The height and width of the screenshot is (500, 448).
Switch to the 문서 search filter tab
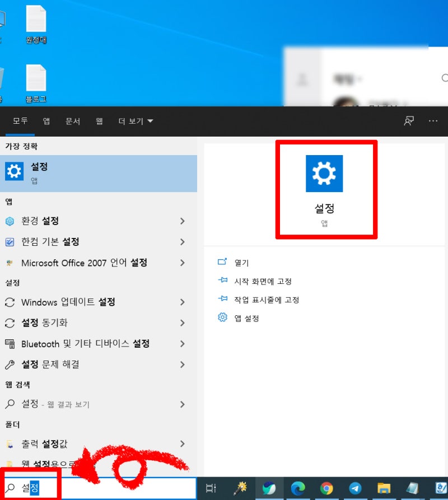73,121
